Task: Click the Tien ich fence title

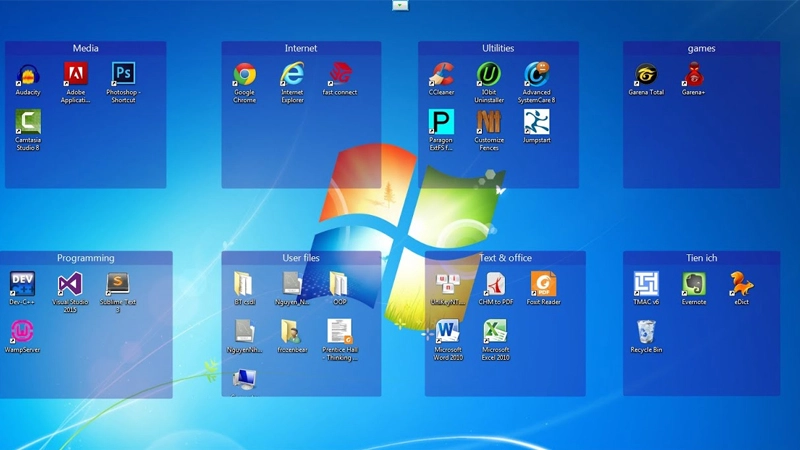Action: pyautogui.click(x=702, y=258)
